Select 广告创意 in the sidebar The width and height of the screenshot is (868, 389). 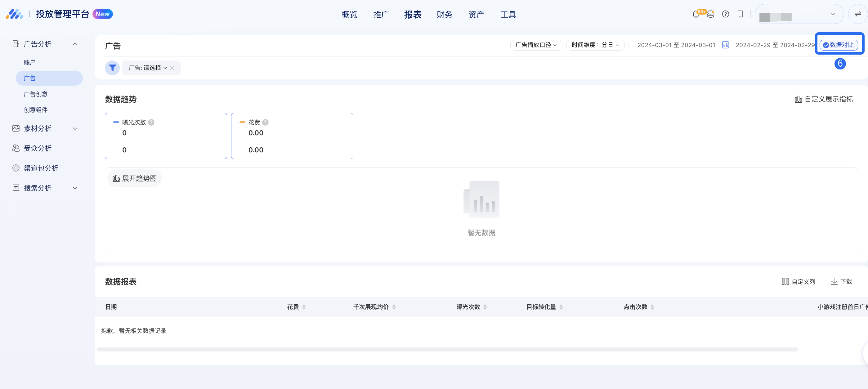(36, 94)
